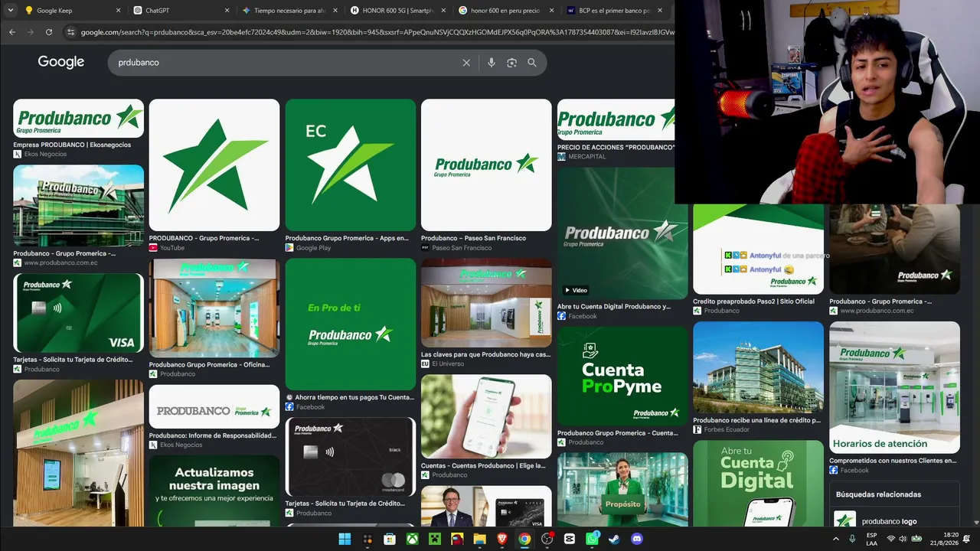Viewport: 980px width, 551px height.
Task: Search by image with the Lens icon
Action: [x=511, y=63]
